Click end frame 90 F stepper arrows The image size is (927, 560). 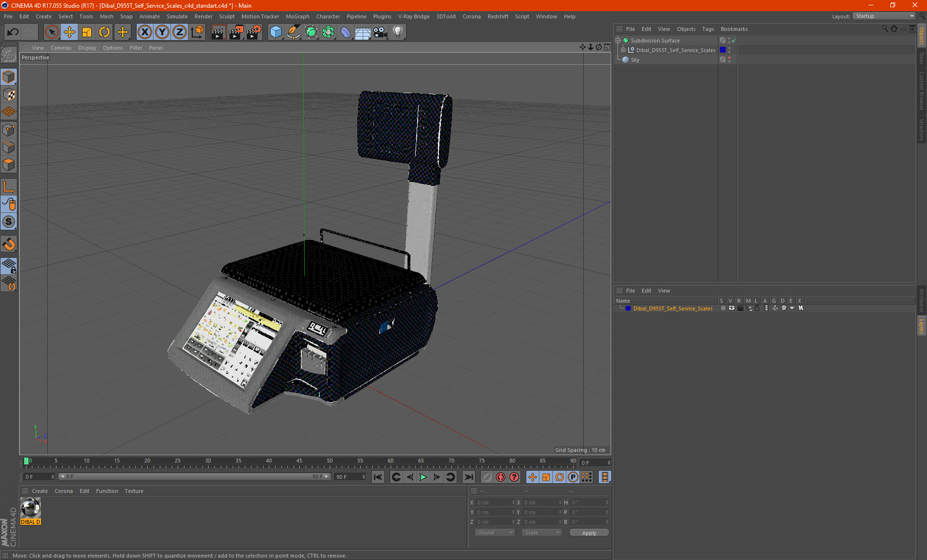pyautogui.click(x=364, y=477)
